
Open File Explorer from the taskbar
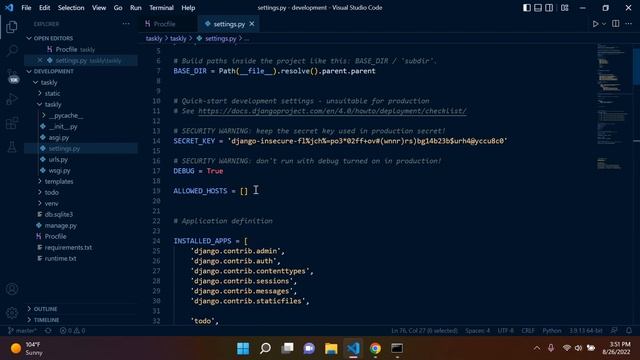331,349
